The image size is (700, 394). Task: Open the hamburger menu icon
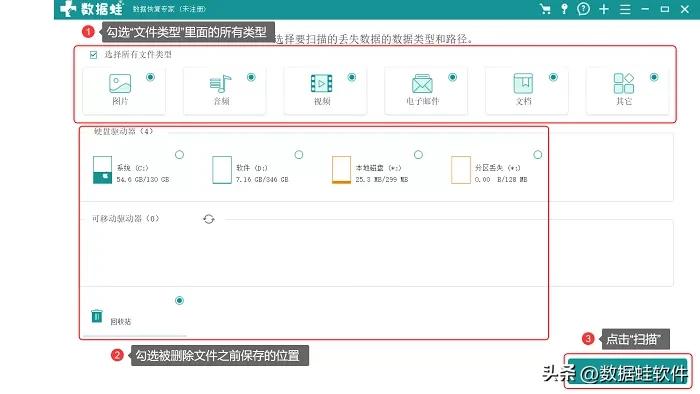click(625, 9)
